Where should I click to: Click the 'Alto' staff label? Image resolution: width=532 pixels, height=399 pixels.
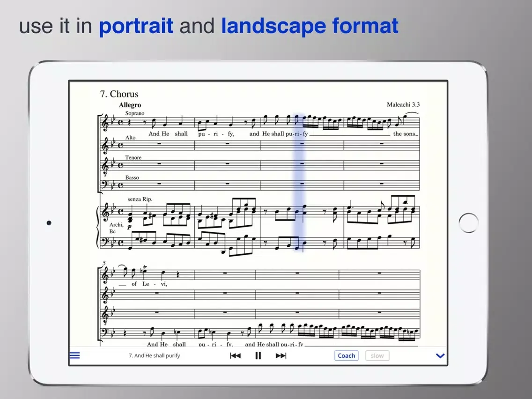pyautogui.click(x=130, y=137)
